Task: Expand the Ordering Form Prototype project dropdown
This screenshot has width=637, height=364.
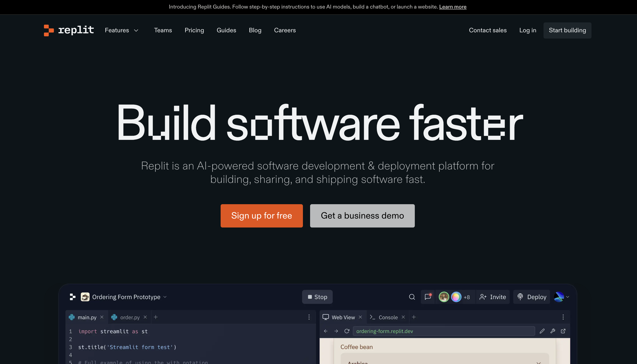Action: click(x=165, y=297)
